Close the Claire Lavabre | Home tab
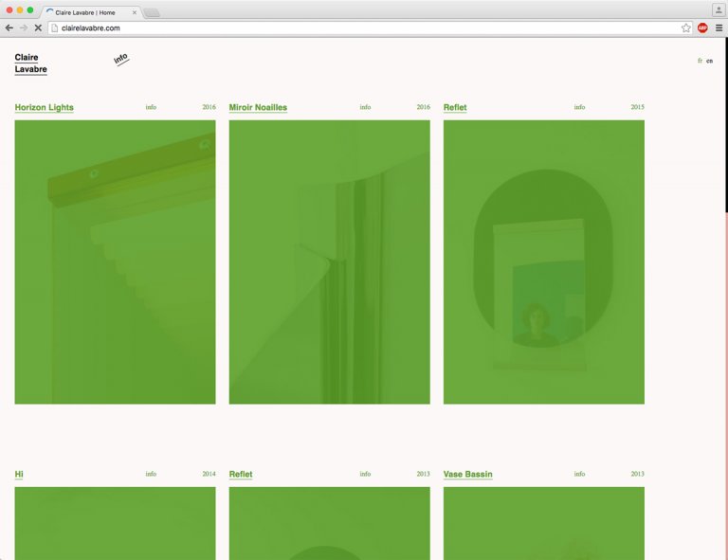Screen dimensions: 728x560 click(x=135, y=12)
